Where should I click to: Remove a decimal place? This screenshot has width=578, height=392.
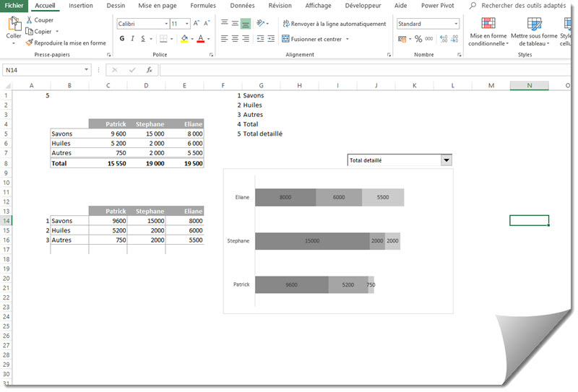[x=455, y=39]
